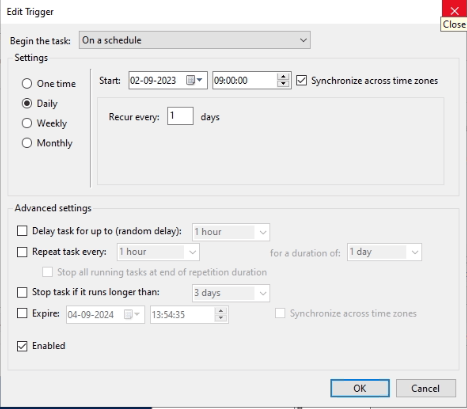This screenshot has height=409, width=467.
Task: Confirm the trigger with OK
Action: coord(360,388)
